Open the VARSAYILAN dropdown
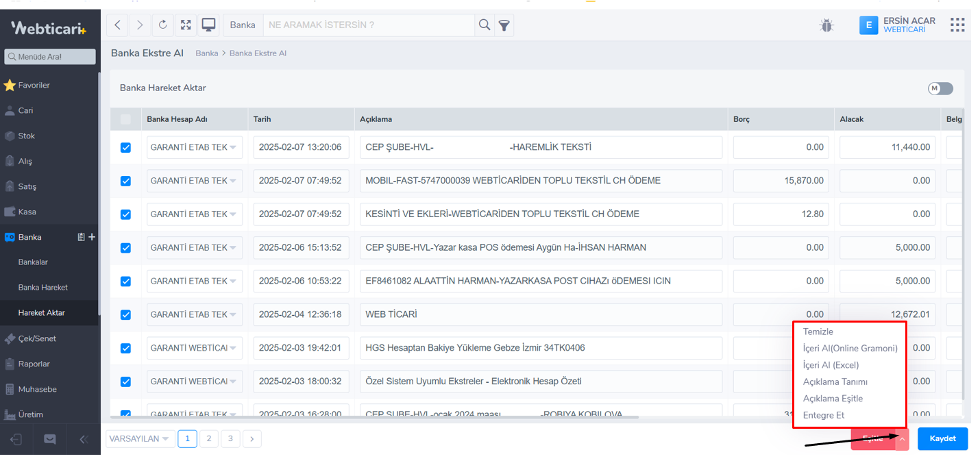This screenshot has width=980, height=463. point(139,439)
